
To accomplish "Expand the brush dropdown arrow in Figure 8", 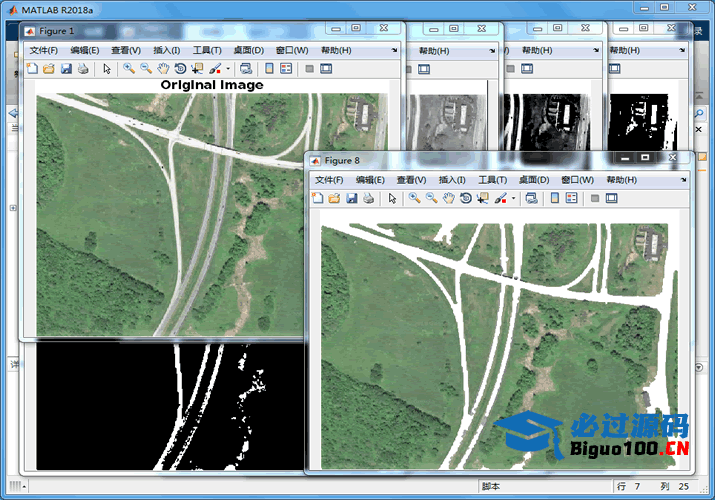I will point(514,198).
